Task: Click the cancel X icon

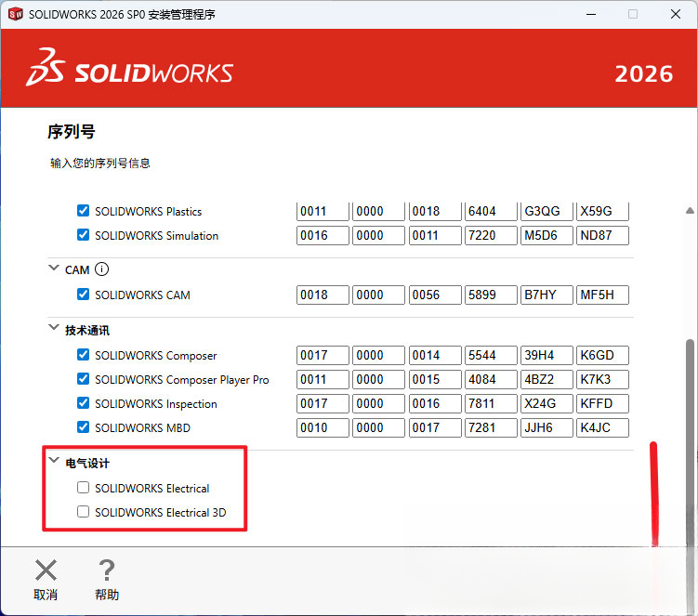Action: click(x=46, y=570)
